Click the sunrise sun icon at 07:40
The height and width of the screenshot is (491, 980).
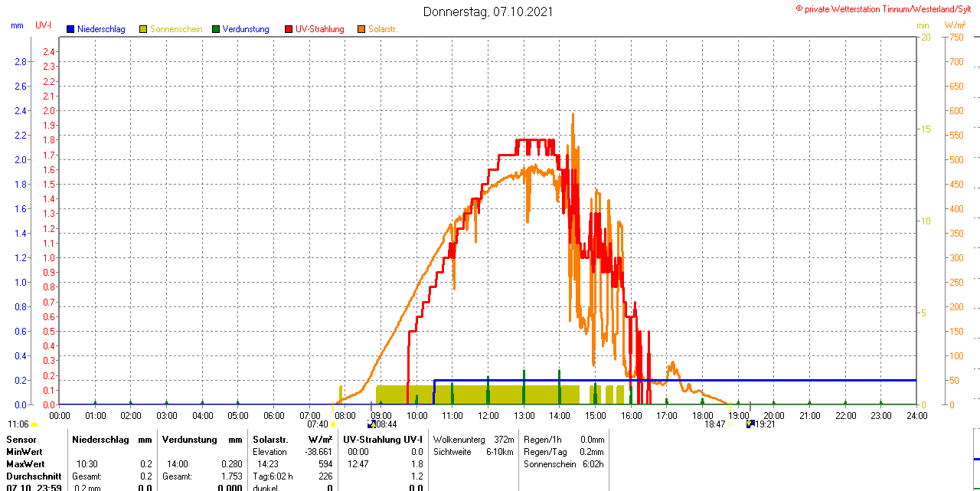[332, 424]
